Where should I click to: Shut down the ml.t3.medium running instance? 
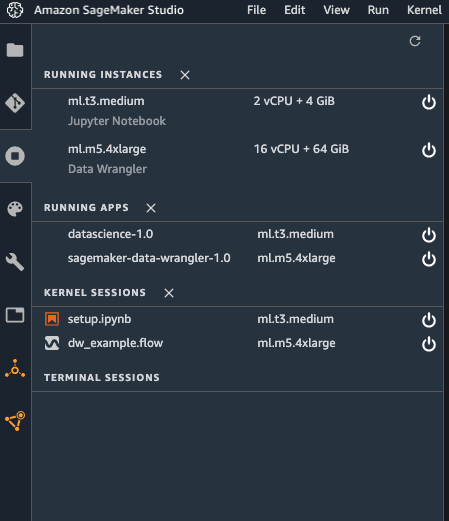point(429,102)
